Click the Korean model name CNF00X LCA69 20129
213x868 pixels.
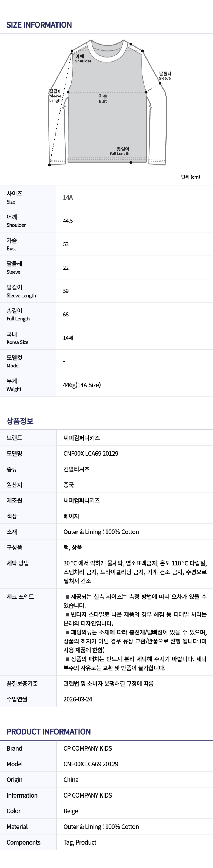[x=91, y=454]
